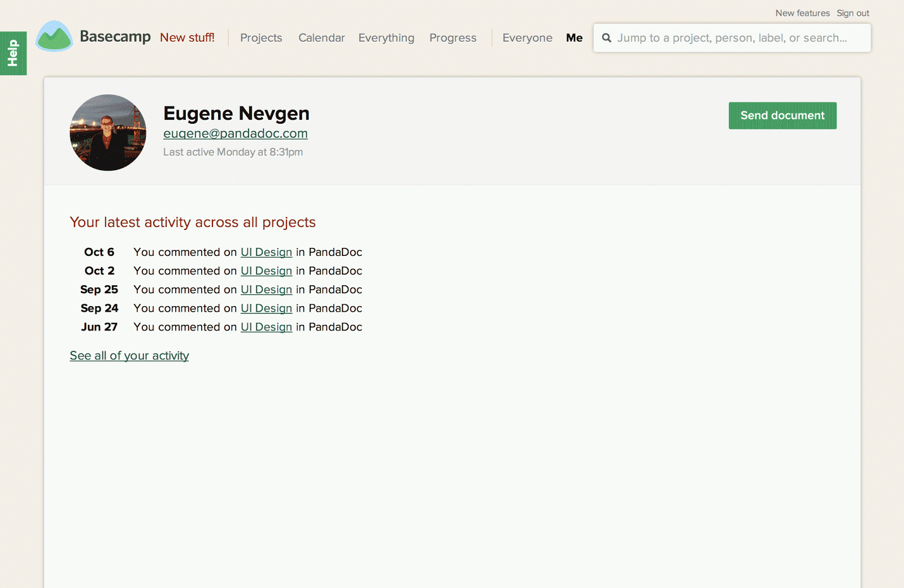Viewport: 904px width, 588px height.
Task: Open the Everyone page
Action: point(527,38)
